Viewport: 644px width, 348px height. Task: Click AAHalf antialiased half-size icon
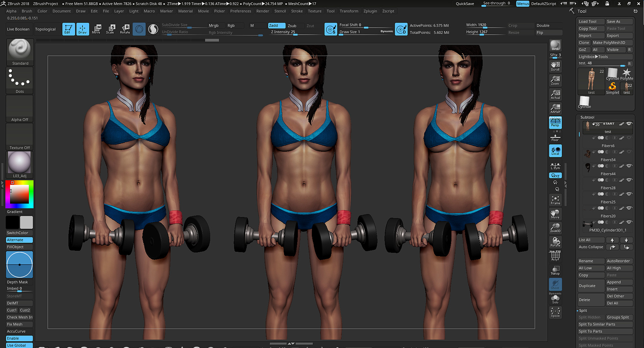[555, 108]
